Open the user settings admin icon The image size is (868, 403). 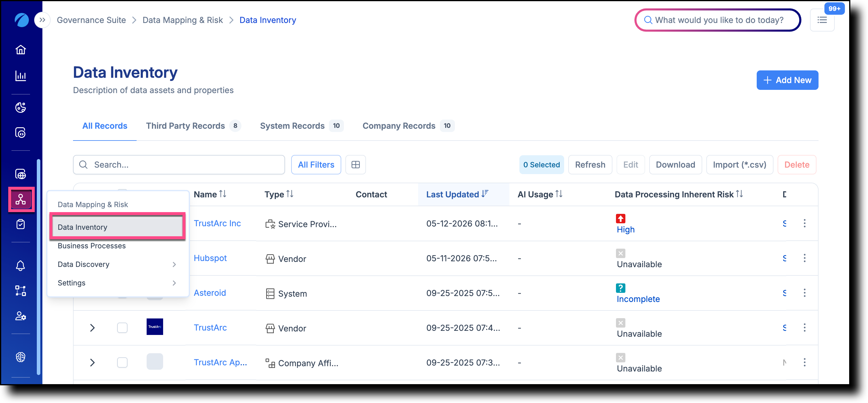click(x=21, y=316)
